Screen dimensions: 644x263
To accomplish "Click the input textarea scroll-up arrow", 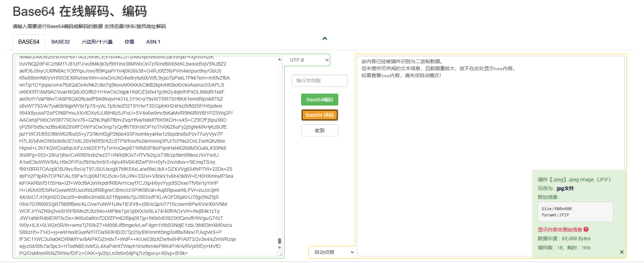I will 279,59.
